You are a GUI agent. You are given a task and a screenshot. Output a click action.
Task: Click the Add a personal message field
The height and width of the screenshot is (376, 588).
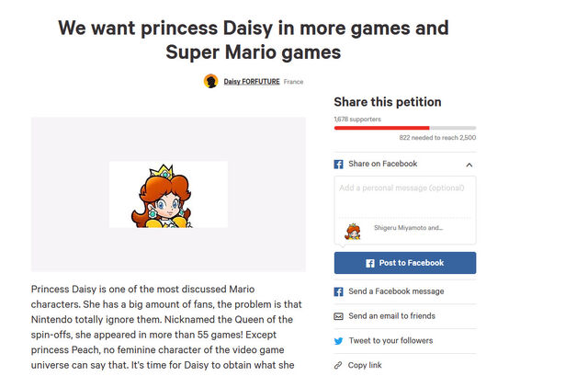pyautogui.click(x=405, y=197)
